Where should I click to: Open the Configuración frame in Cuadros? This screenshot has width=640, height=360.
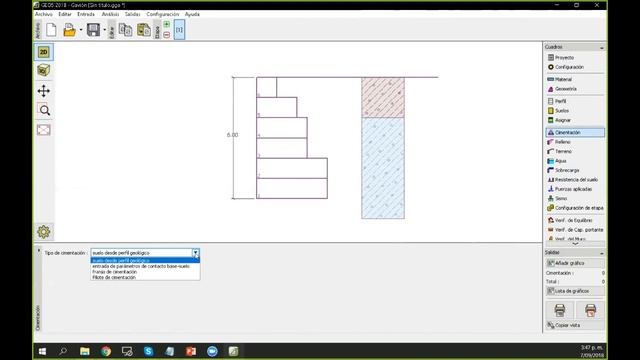[575, 67]
